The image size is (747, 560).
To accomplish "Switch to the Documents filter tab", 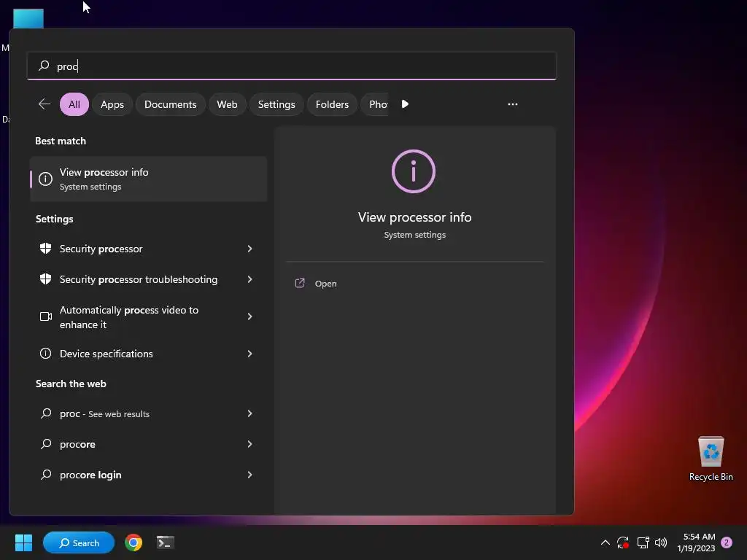I will pyautogui.click(x=171, y=104).
